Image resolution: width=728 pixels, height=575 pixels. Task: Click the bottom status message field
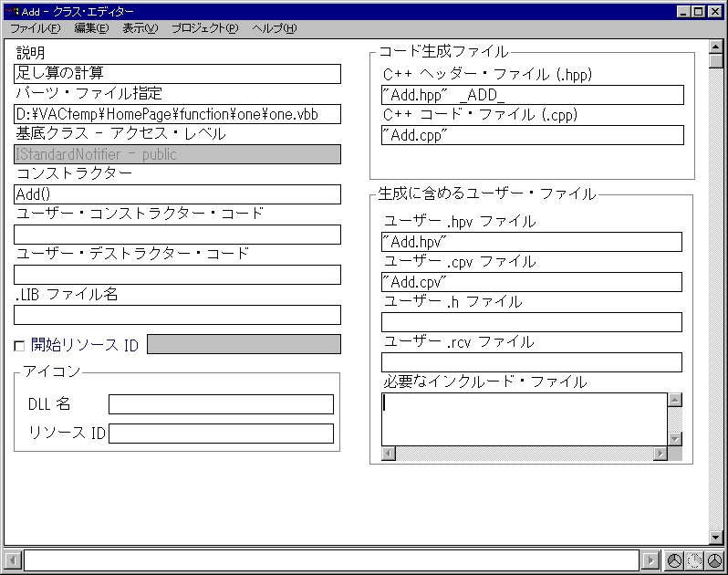click(x=331, y=560)
